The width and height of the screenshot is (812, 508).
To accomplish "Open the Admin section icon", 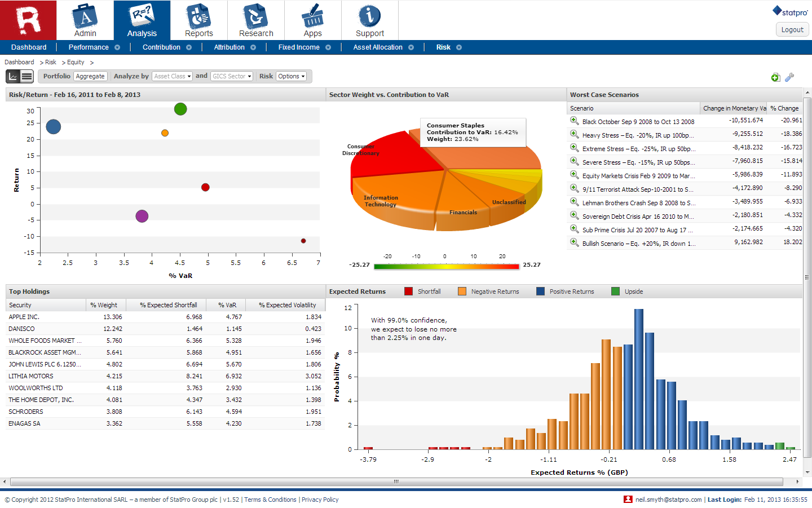I will coord(85,17).
